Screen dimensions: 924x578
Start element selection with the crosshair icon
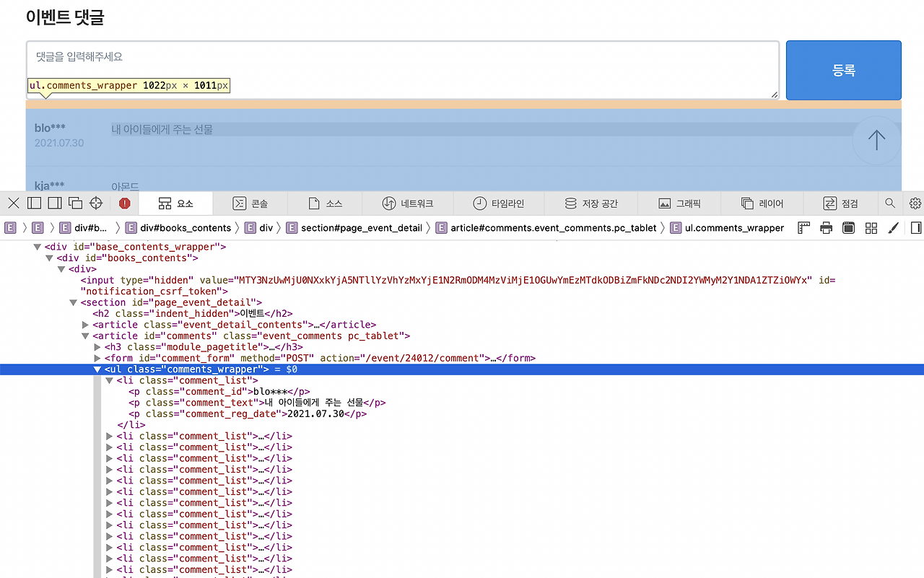96,203
